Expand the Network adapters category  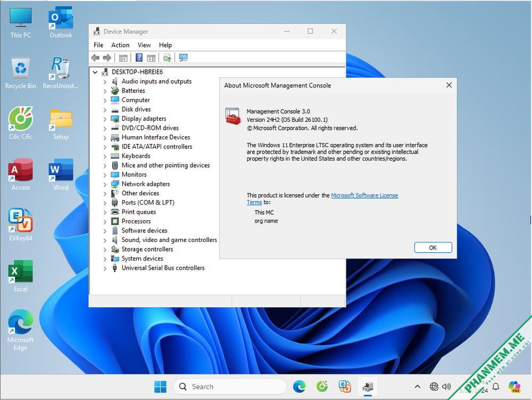(x=105, y=184)
